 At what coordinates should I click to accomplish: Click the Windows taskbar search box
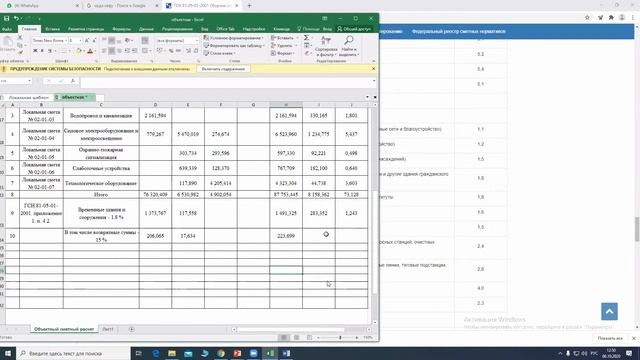(x=73, y=353)
